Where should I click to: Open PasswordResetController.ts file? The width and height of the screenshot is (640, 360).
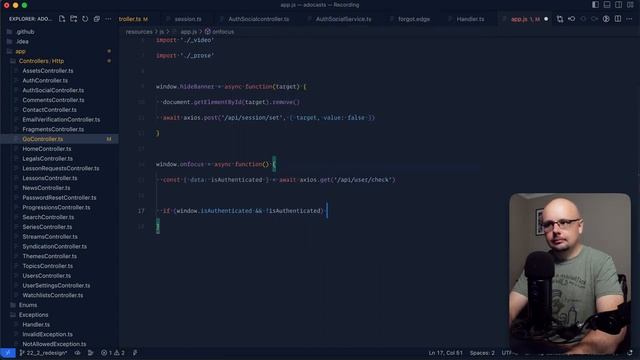[59, 198]
